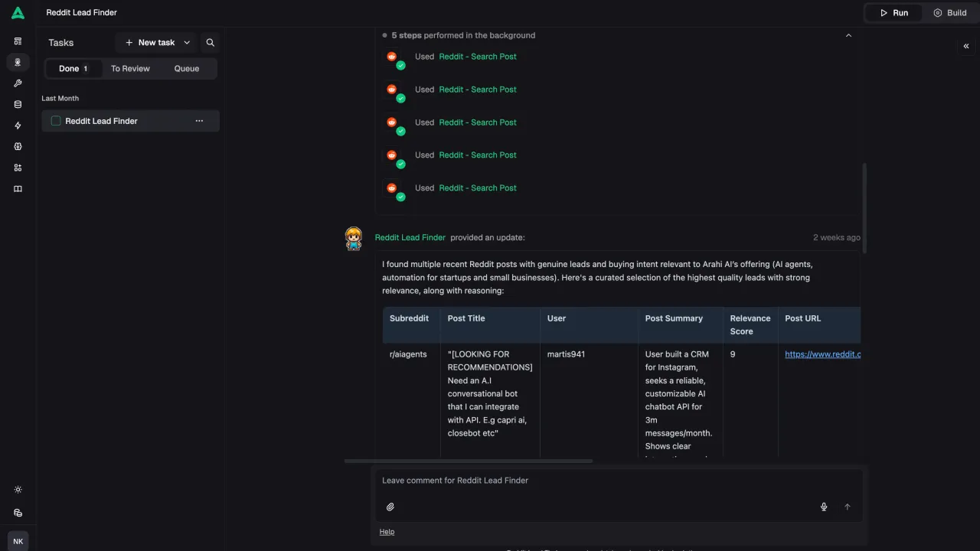Collapse the right panel with double chevron
Viewport: 980px width, 551px height.
point(965,46)
